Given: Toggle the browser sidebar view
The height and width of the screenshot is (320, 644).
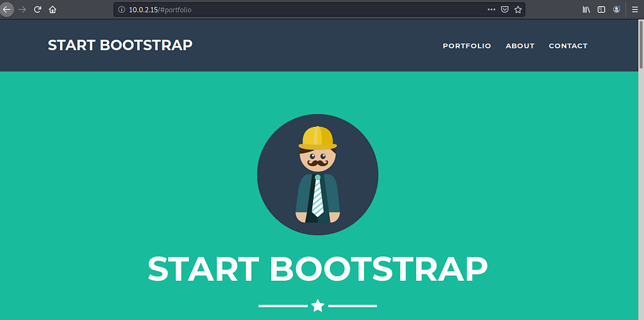Looking at the screenshot, I should 601,10.
